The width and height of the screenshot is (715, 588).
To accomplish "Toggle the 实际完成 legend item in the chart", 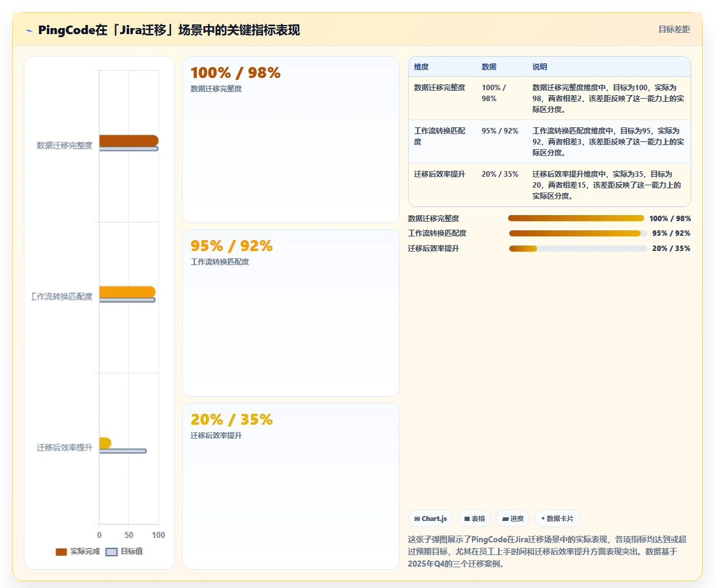I will tap(77, 551).
